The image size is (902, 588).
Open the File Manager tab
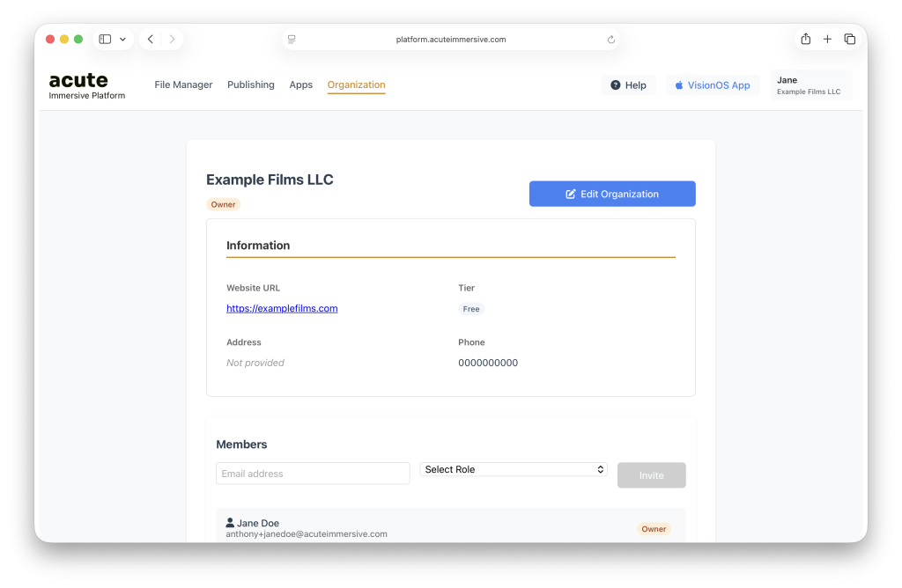click(183, 85)
